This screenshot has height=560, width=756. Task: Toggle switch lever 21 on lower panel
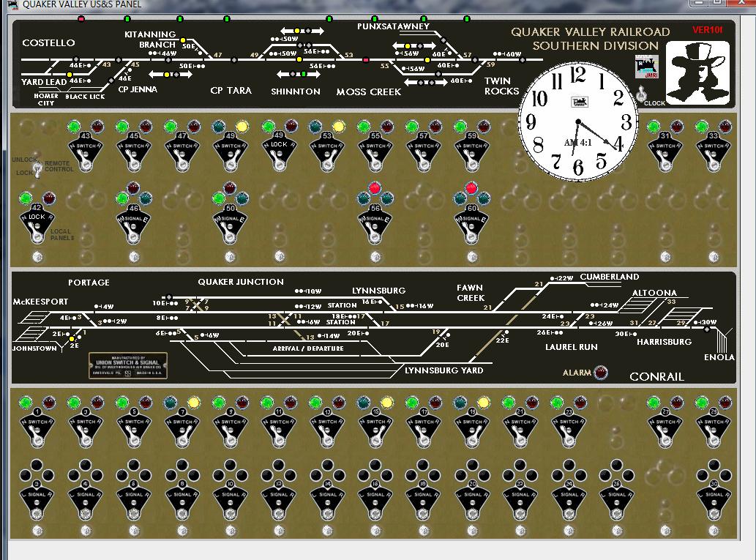click(520, 428)
